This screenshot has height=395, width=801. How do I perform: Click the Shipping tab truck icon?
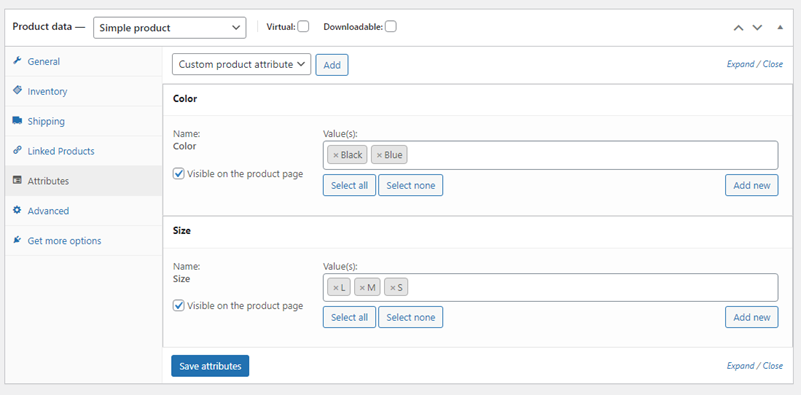coord(17,121)
